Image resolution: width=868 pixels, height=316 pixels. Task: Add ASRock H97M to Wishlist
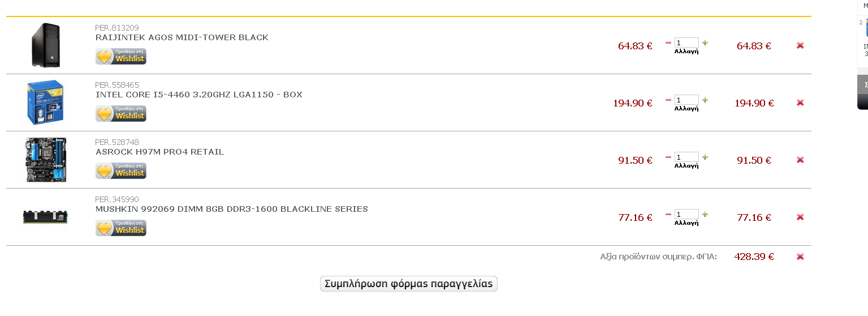(121, 170)
